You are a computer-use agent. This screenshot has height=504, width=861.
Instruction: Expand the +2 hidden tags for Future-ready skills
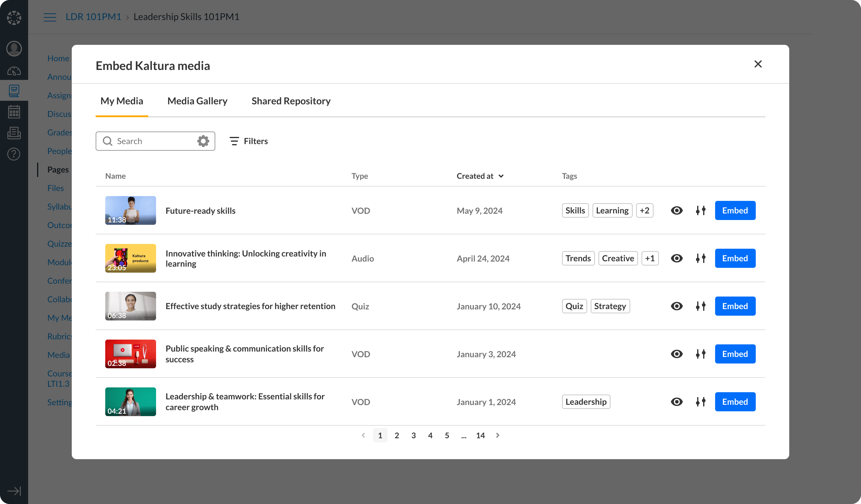point(644,210)
